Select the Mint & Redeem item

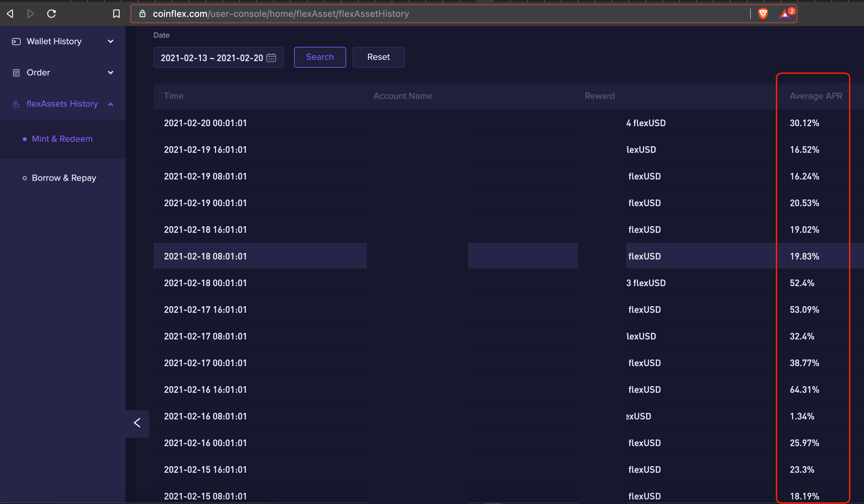(62, 139)
